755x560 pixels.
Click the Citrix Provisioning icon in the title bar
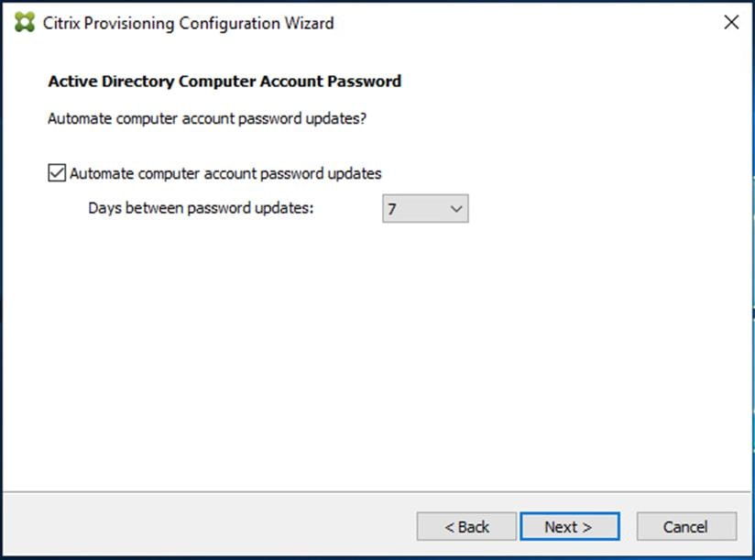23,22
